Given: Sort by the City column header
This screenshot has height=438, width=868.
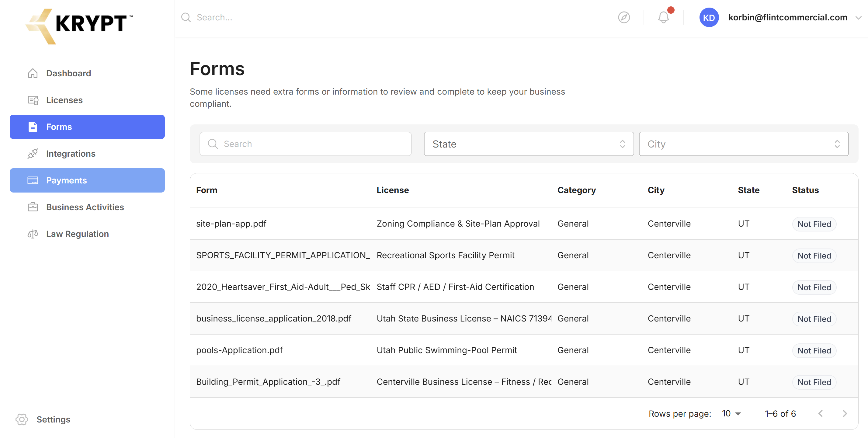Looking at the screenshot, I should point(656,190).
